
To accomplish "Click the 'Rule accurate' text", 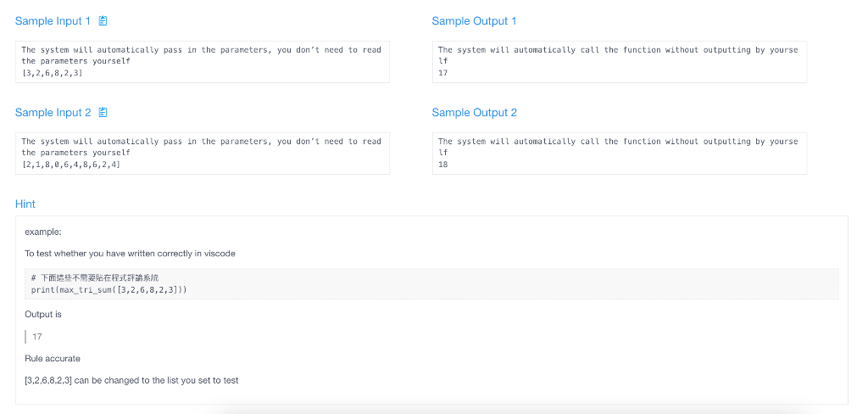I will click(53, 359).
